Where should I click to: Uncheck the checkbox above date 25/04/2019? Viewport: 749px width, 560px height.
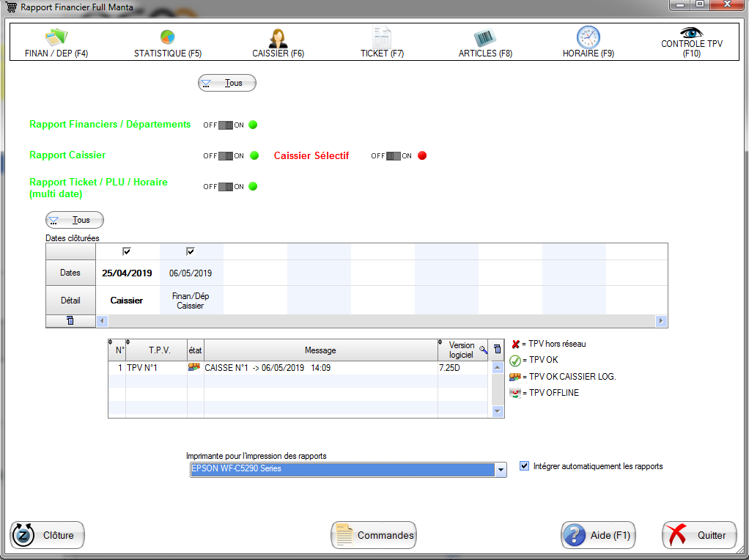tap(127, 251)
